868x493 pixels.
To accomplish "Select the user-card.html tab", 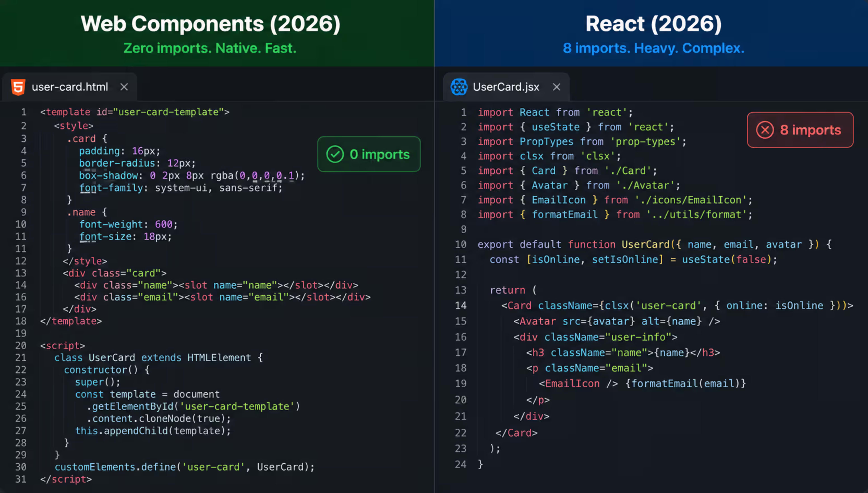I will coord(69,87).
